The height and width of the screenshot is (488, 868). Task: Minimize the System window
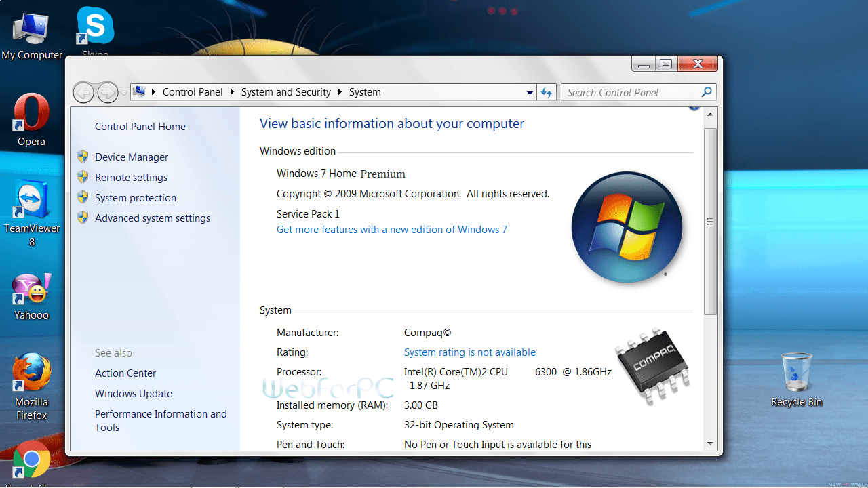click(644, 64)
